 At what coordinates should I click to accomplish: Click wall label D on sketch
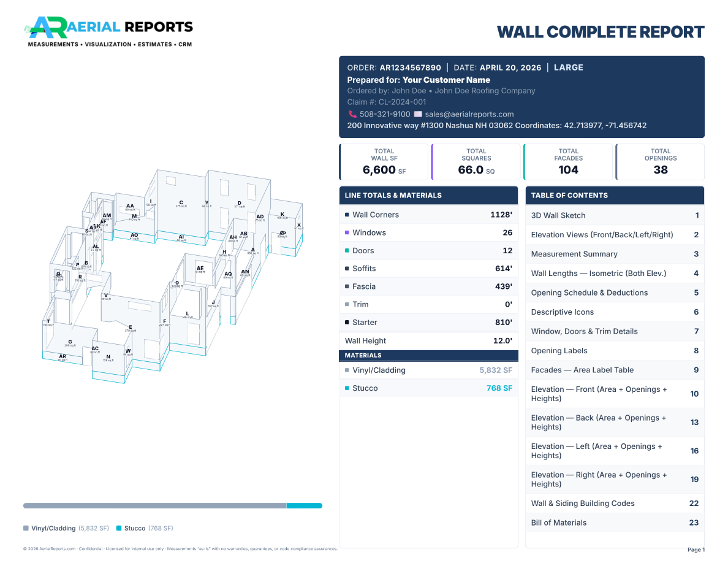tap(240, 203)
